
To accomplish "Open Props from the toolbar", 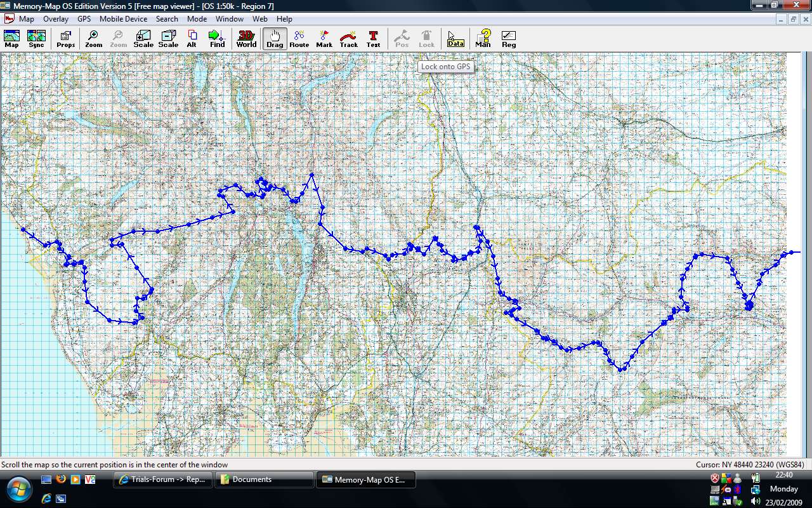I will point(65,39).
